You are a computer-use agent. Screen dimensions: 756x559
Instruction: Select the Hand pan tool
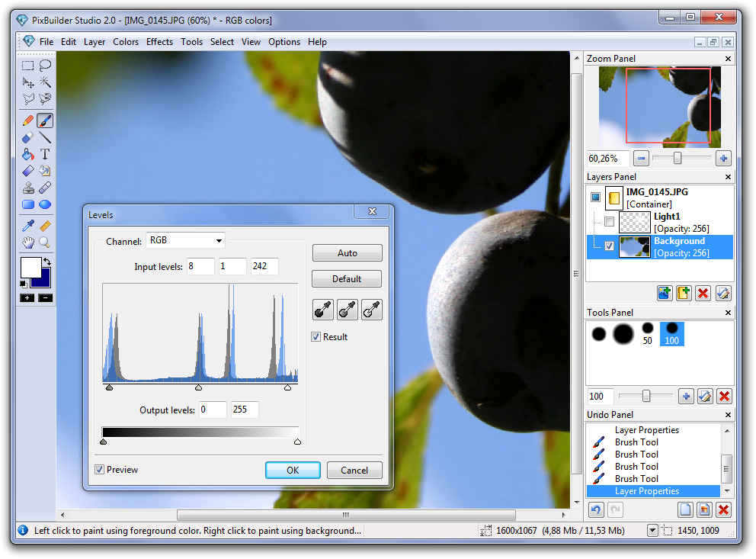28,243
